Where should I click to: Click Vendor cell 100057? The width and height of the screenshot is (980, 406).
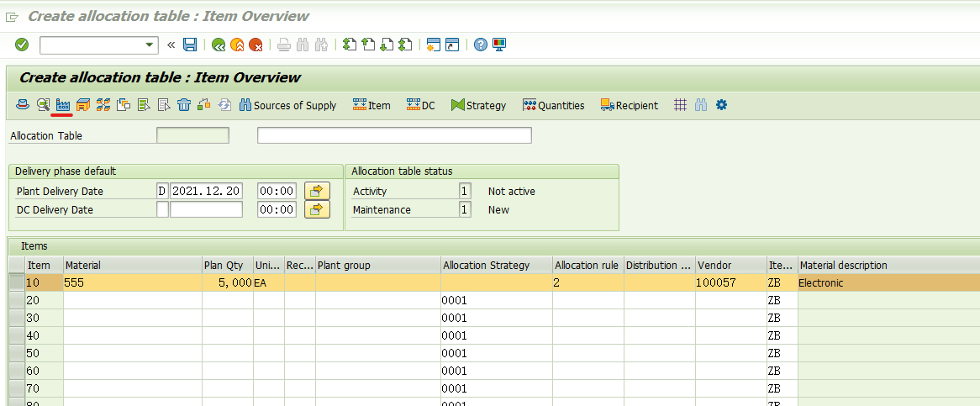click(731, 283)
